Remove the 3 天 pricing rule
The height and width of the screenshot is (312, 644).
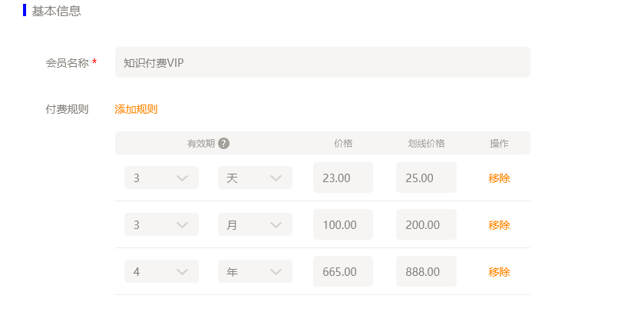click(x=499, y=178)
